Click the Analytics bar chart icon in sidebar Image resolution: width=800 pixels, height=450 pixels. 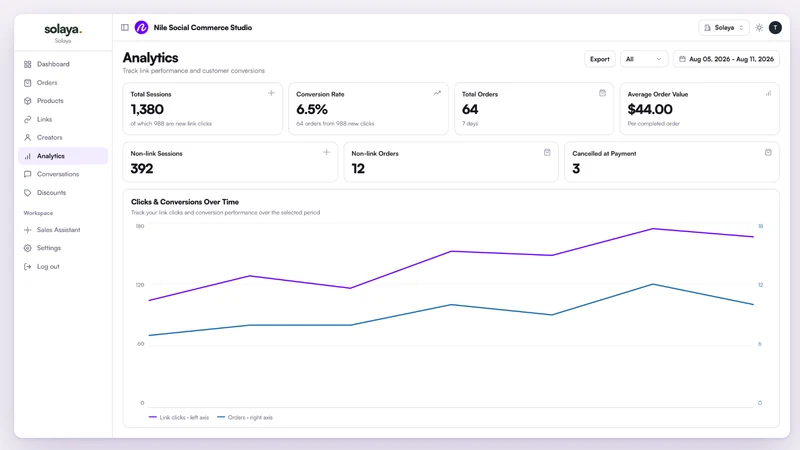coord(28,156)
